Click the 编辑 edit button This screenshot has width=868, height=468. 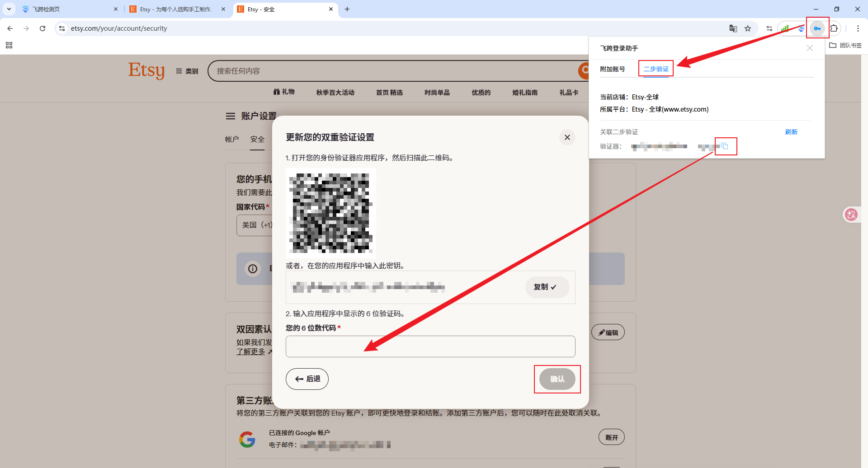[608, 332]
